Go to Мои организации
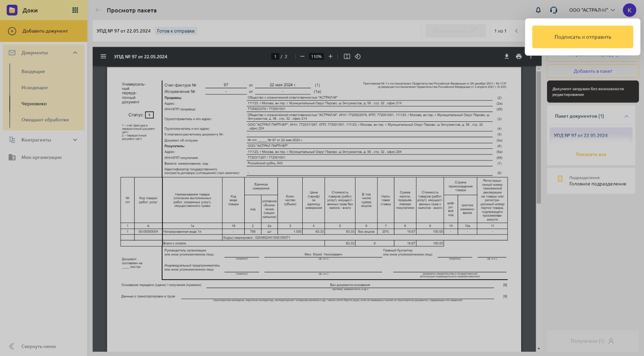 click(41, 157)
